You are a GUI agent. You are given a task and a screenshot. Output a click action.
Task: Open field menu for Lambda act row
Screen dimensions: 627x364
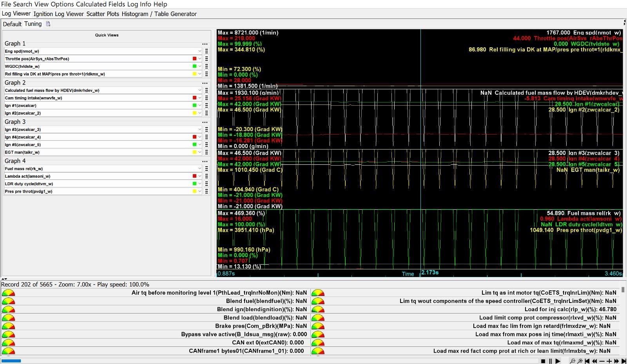(207, 176)
